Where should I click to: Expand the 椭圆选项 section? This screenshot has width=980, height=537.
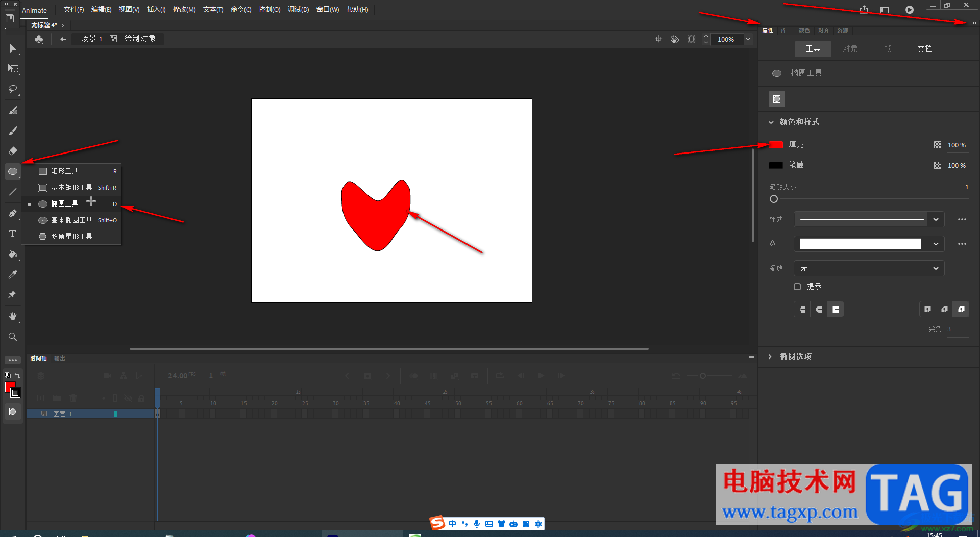(770, 357)
